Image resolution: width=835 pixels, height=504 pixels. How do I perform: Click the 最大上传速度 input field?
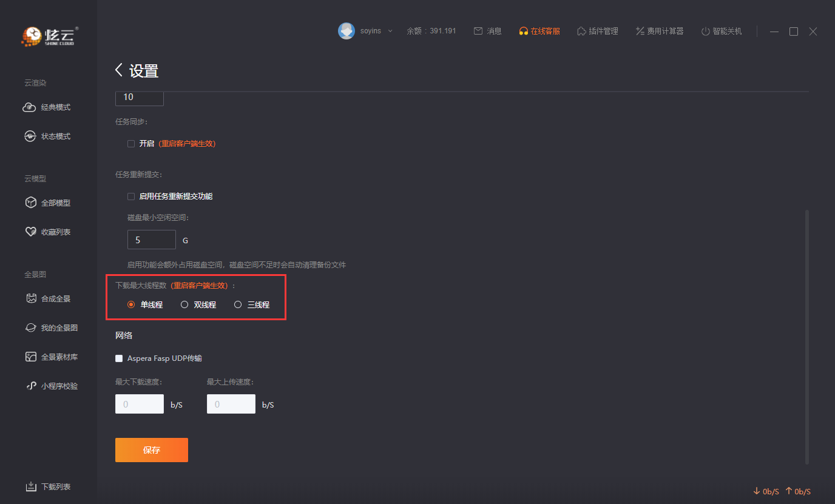[231, 404]
